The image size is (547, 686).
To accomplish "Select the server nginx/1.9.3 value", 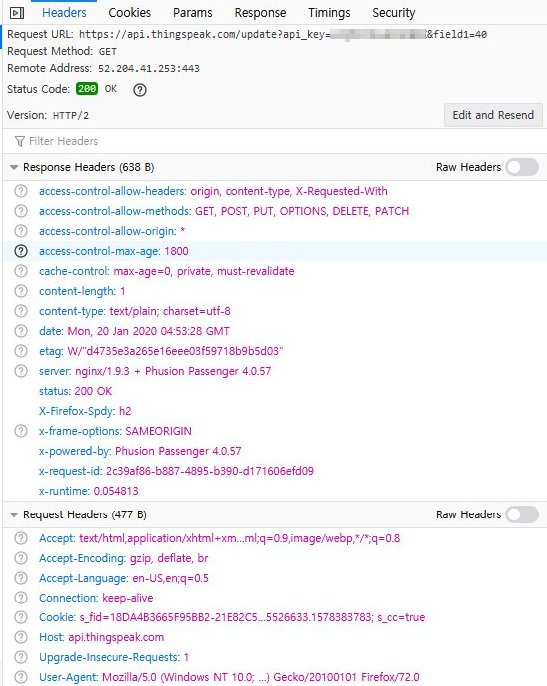I will point(173,371).
